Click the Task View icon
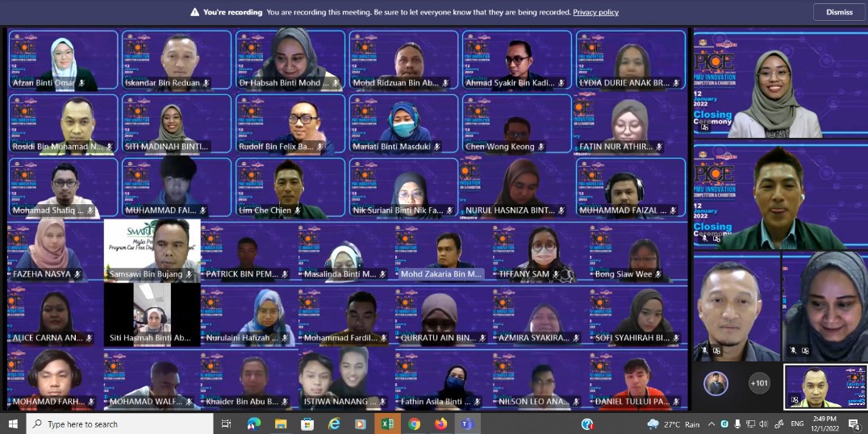The height and width of the screenshot is (434, 868). pyautogui.click(x=227, y=424)
